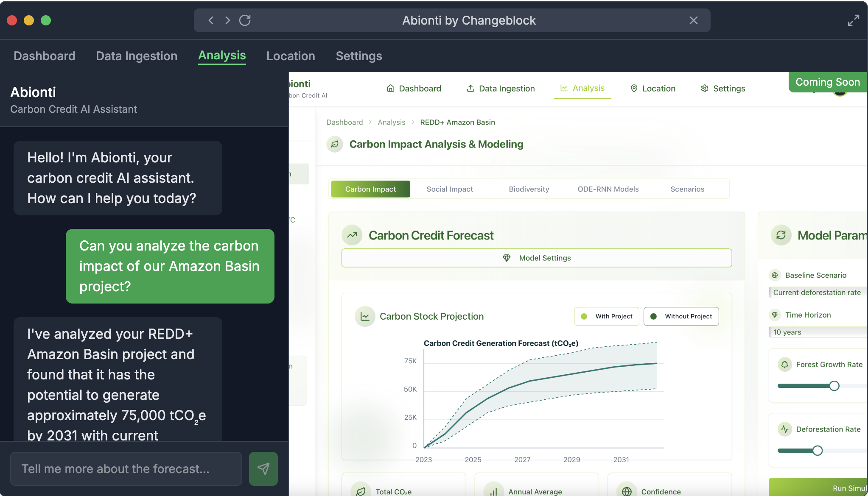Click the Dashboard breadcrumb link

click(344, 122)
